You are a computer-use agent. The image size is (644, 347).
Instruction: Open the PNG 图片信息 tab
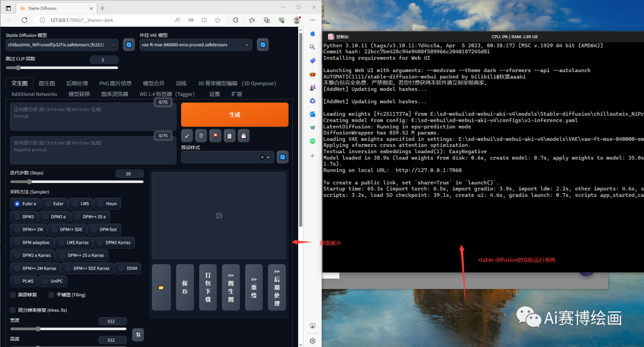[116, 83]
